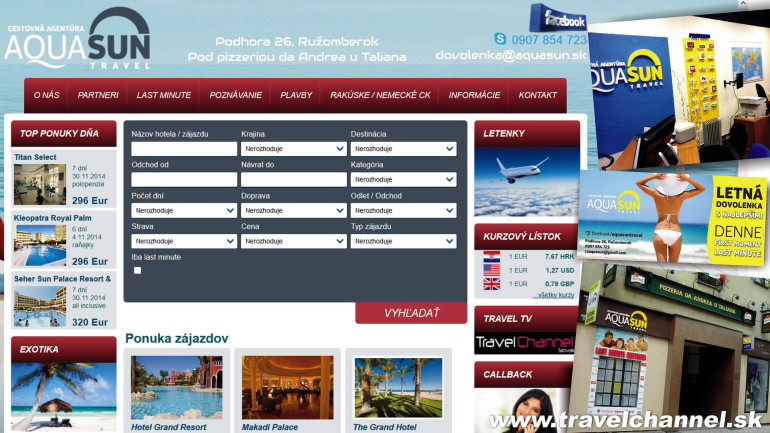Image resolution: width=770 pixels, height=433 pixels.
Task: Open the Destinácia dropdown
Action: [x=403, y=149]
